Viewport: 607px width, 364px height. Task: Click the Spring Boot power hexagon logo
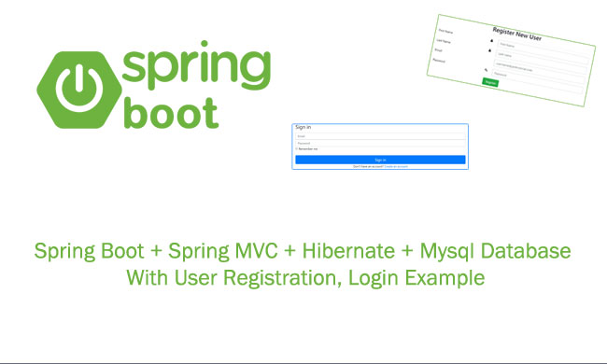point(79,90)
